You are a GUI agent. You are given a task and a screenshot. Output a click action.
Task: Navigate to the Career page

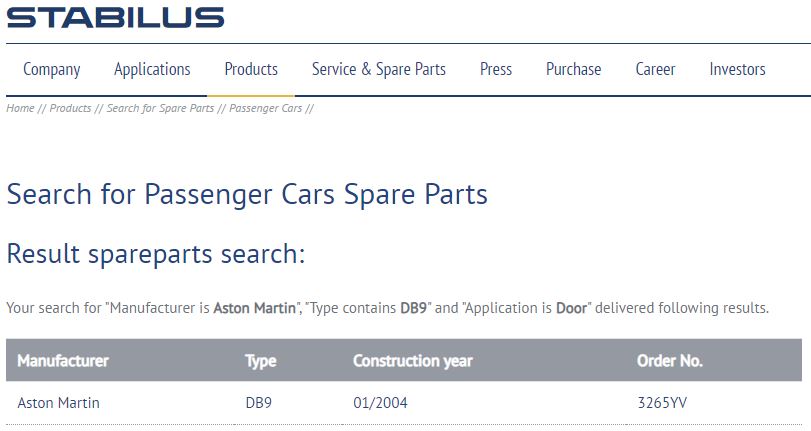tap(656, 69)
